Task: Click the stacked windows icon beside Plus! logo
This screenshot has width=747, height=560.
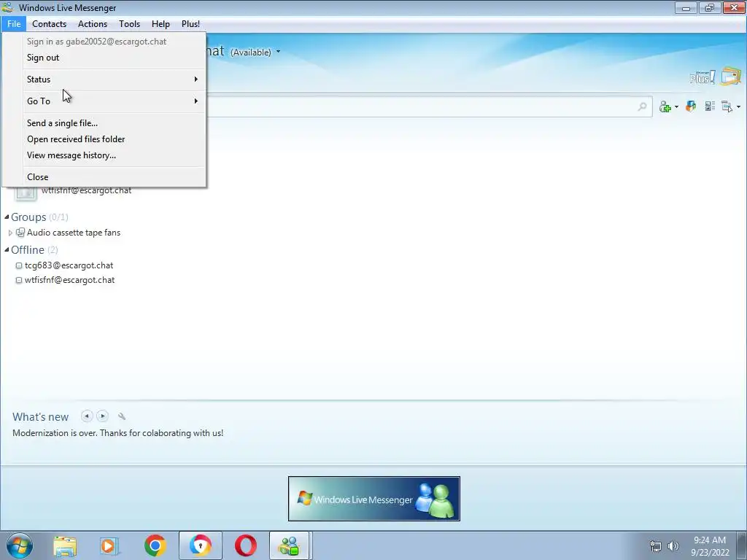Action: tap(731, 77)
